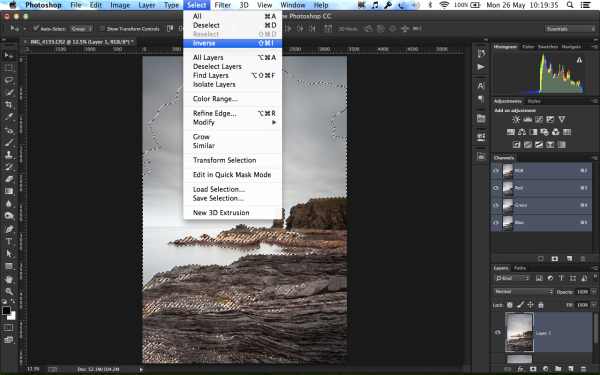This screenshot has height=375, width=600.
Task: Select the Rectangular Marquee tool
Action: [x=9, y=68]
